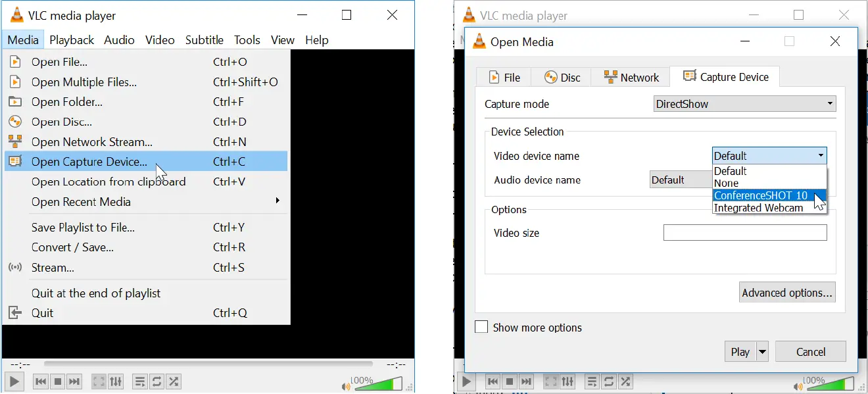
Task: Open the Video menu
Action: tap(160, 40)
